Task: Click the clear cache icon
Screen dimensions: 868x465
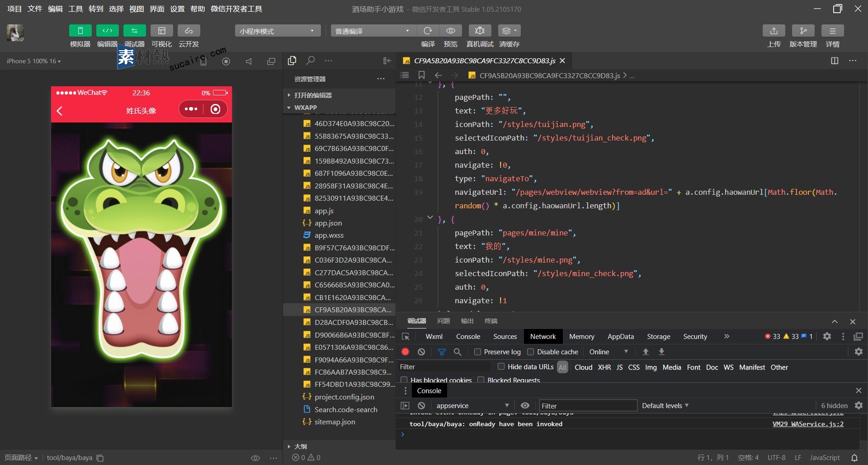Action: (x=509, y=31)
